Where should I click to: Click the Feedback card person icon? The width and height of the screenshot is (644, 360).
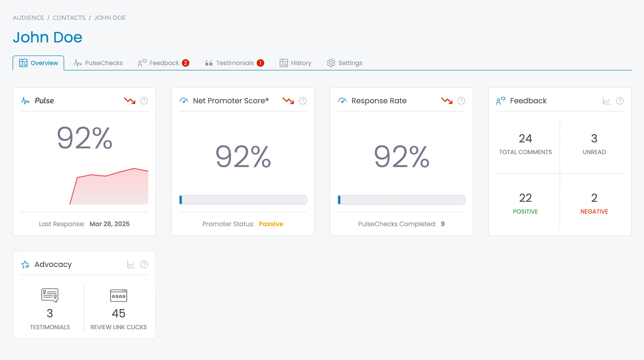pos(501,101)
